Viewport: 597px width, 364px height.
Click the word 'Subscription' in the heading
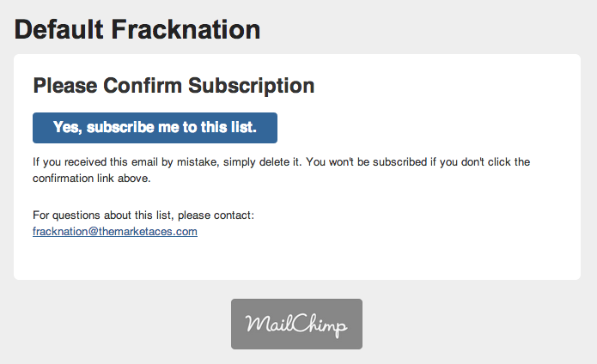point(252,86)
